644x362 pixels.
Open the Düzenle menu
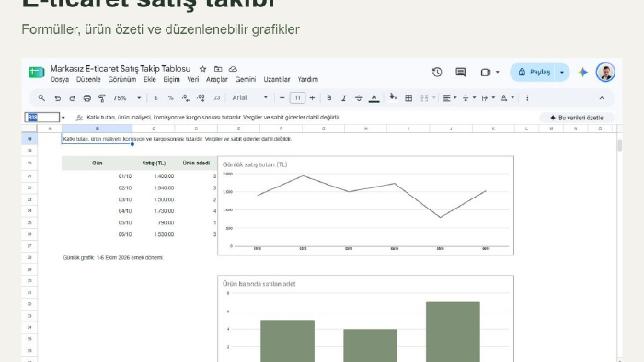pos(88,80)
